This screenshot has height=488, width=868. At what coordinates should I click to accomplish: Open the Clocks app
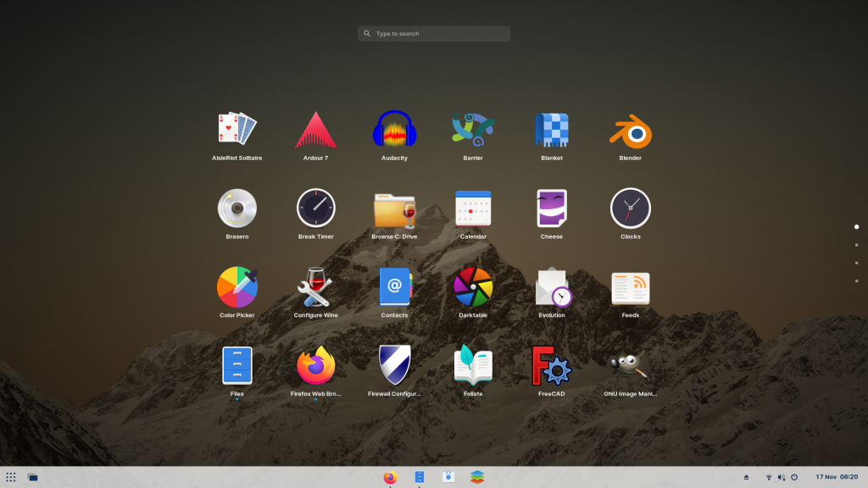[631, 208]
